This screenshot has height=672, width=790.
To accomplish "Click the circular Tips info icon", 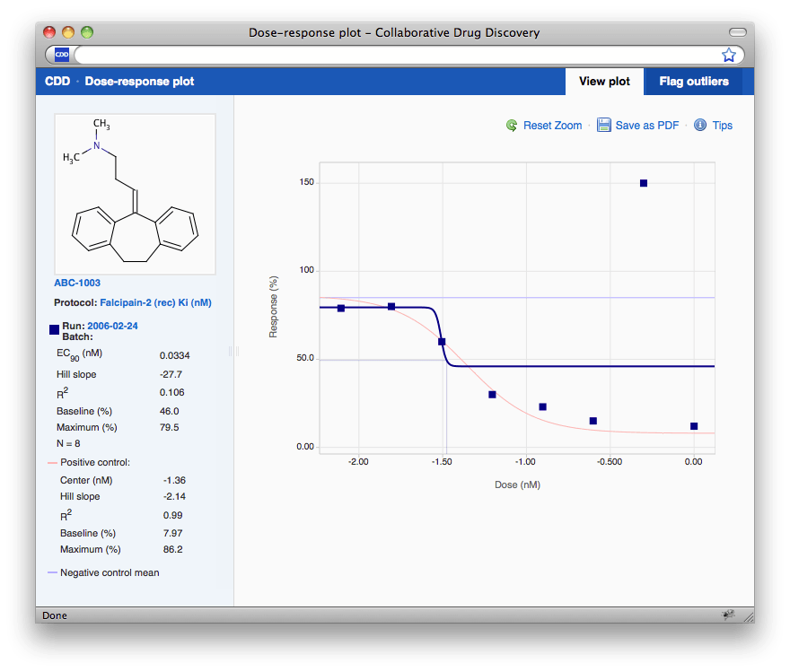I will click(x=700, y=126).
